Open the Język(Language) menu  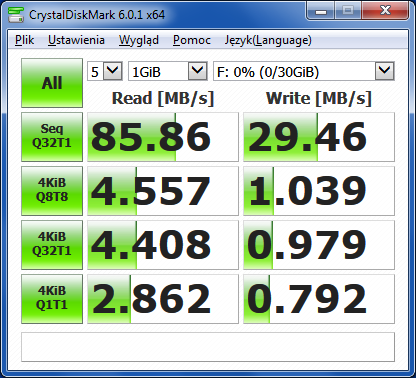point(268,40)
